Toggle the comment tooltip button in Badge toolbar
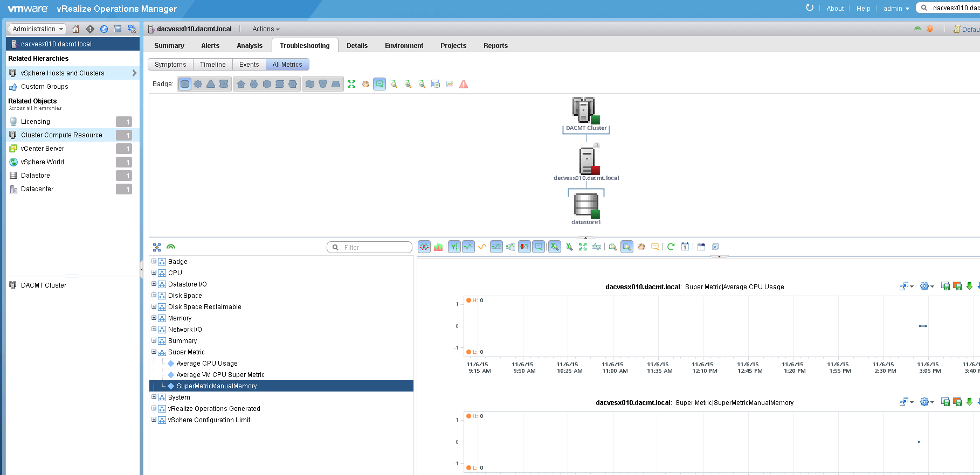The width and height of the screenshot is (980, 475). [379, 84]
